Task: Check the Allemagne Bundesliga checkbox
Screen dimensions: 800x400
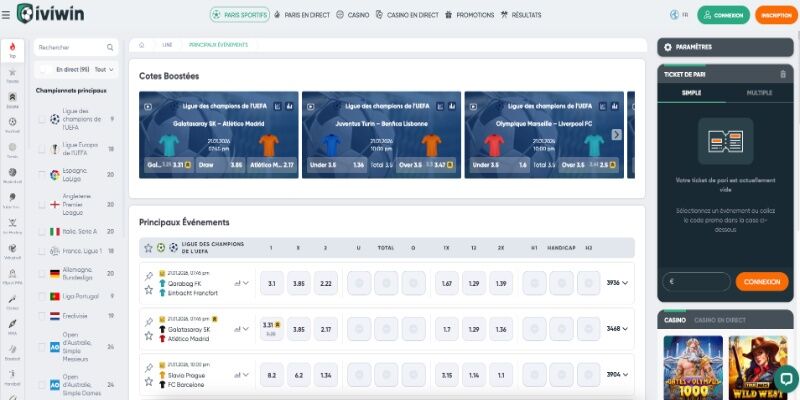Action: tap(42, 273)
